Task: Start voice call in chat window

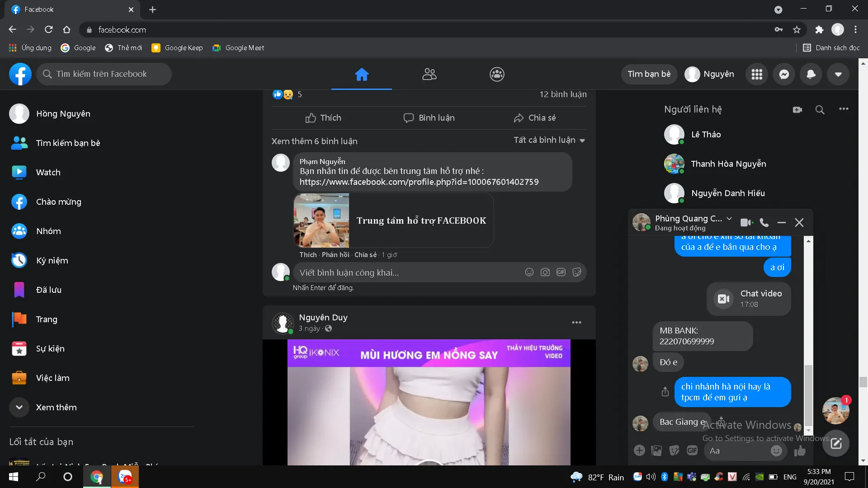Action: pos(764,222)
